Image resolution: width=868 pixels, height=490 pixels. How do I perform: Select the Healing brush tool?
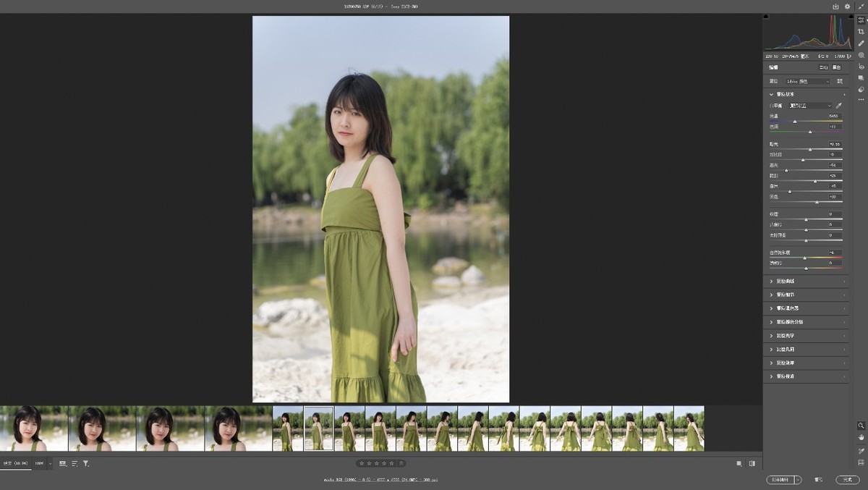pyautogui.click(x=861, y=43)
